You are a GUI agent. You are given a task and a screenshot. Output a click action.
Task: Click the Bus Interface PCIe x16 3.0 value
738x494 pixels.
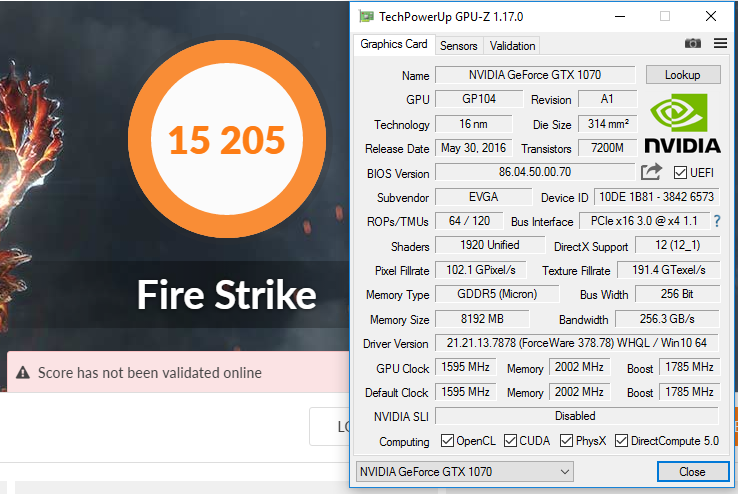(644, 221)
